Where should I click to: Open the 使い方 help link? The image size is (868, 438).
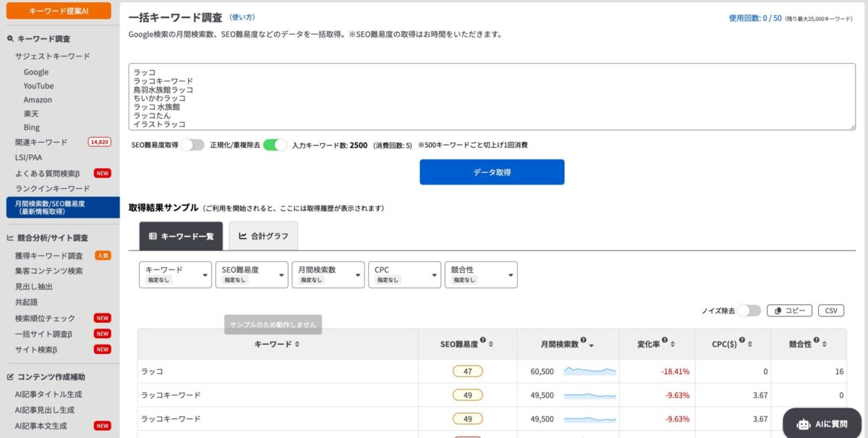point(242,17)
